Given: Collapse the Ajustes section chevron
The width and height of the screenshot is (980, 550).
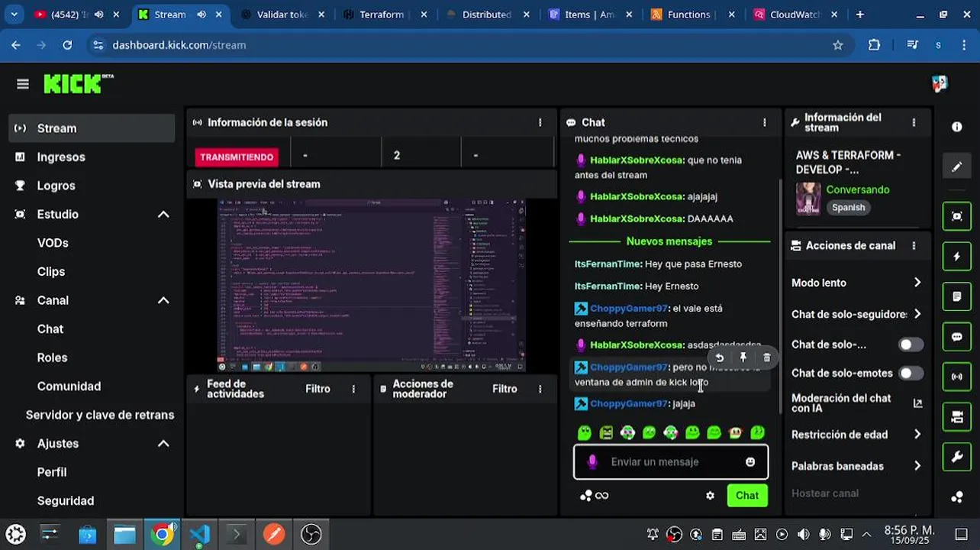Looking at the screenshot, I should (x=163, y=444).
